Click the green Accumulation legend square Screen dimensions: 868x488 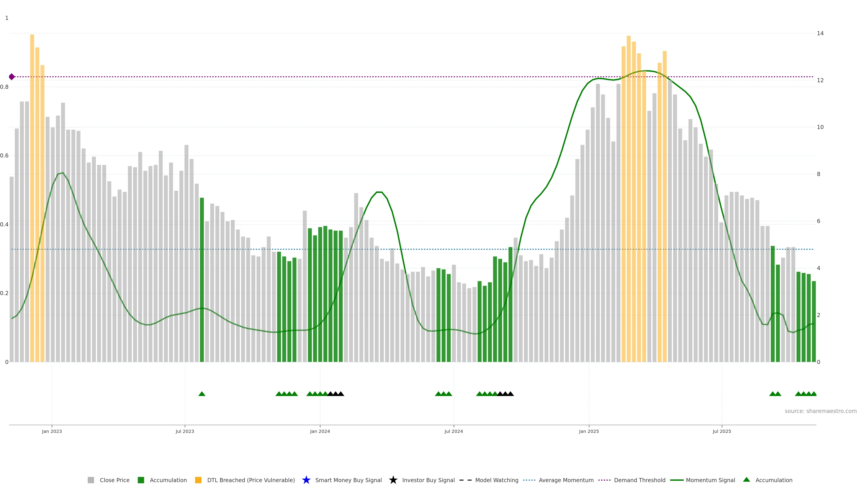pyautogui.click(x=141, y=480)
